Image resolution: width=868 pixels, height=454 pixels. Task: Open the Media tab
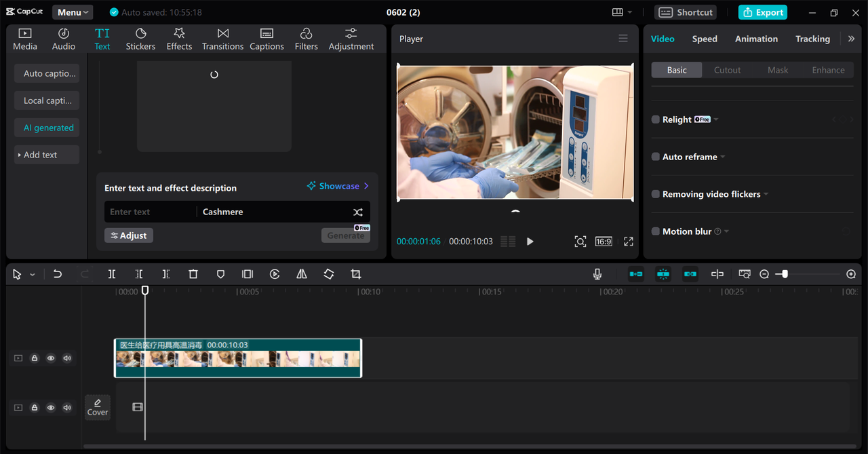(25, 39)
